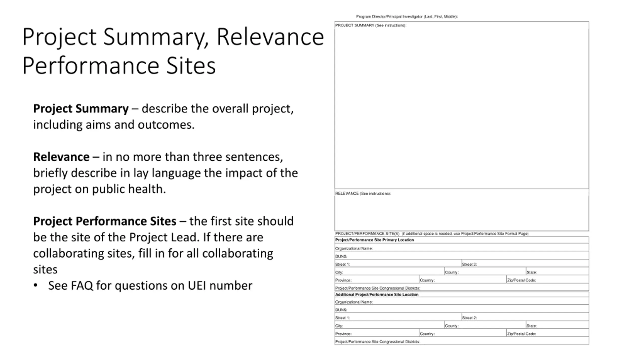Click the 'PROJECT SUMMARY (See instructions):' label

[x=371, y=25]
